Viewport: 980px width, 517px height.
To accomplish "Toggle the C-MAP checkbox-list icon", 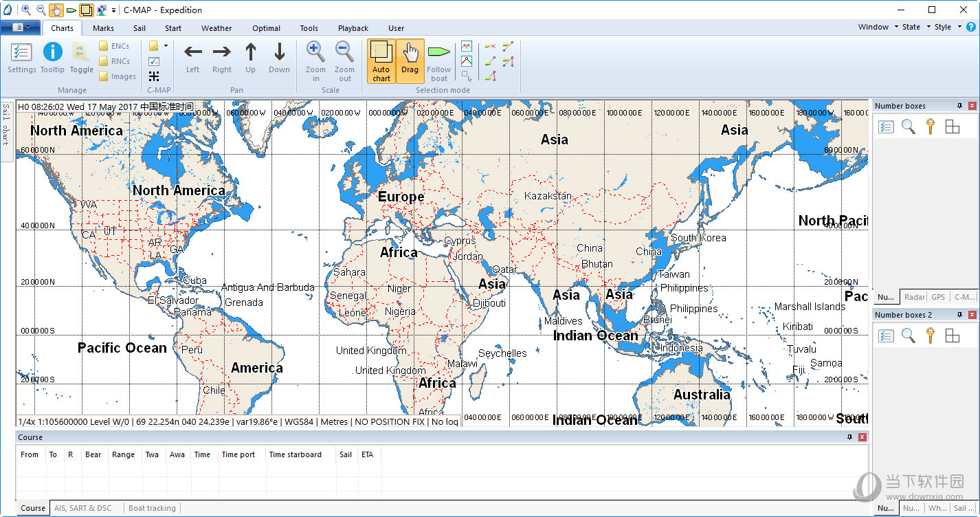I will (x=154, y=61).
